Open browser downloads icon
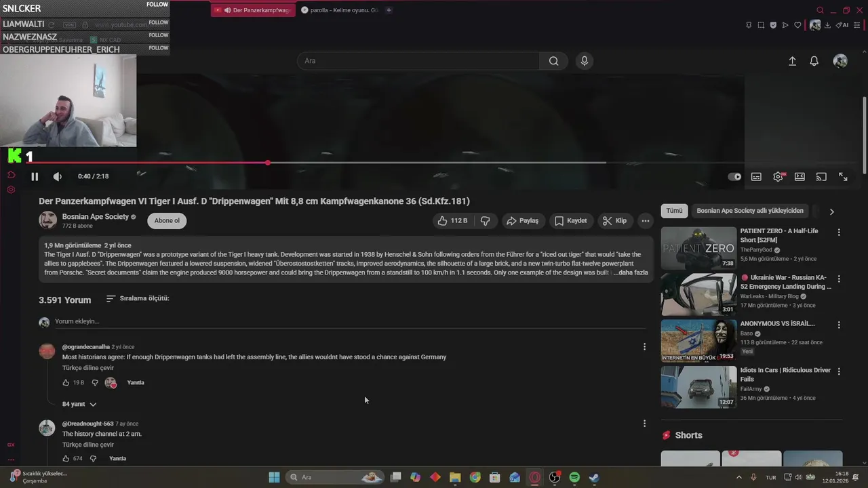Viewport: 868px width, 488px height. tap(827, 25)
